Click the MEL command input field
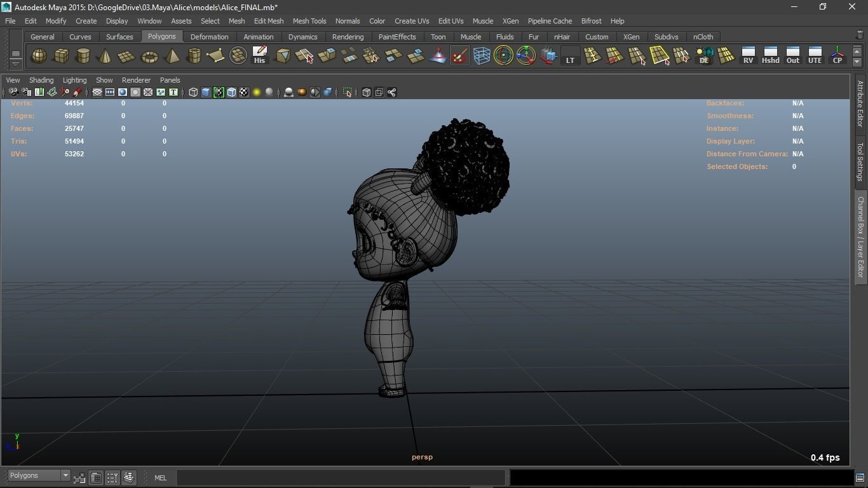 coord(341,477)
